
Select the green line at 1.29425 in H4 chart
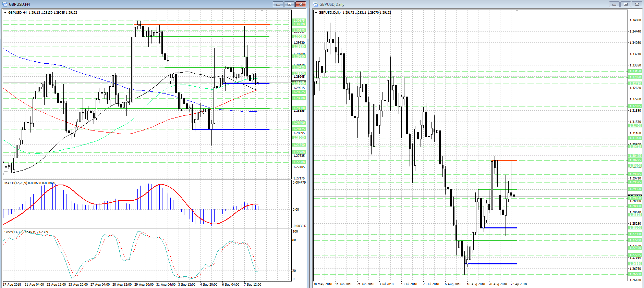217,67
